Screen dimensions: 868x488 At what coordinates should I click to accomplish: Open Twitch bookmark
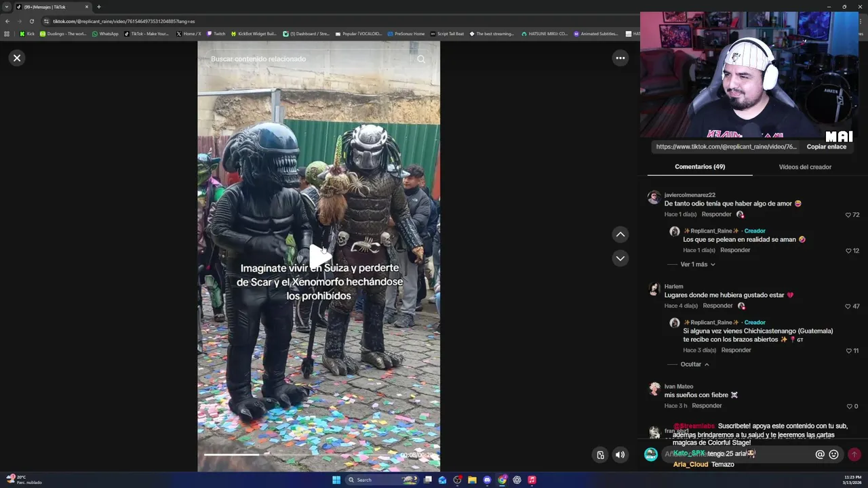216,34
